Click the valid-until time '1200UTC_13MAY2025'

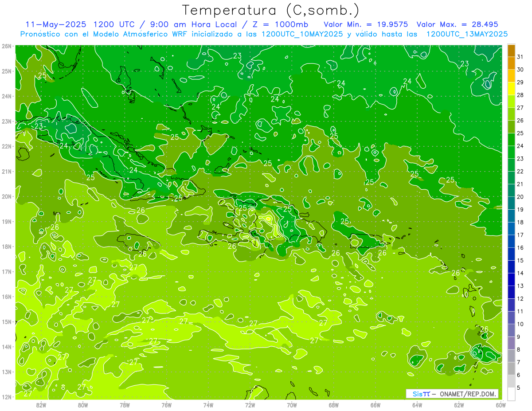tap(467, 34)
